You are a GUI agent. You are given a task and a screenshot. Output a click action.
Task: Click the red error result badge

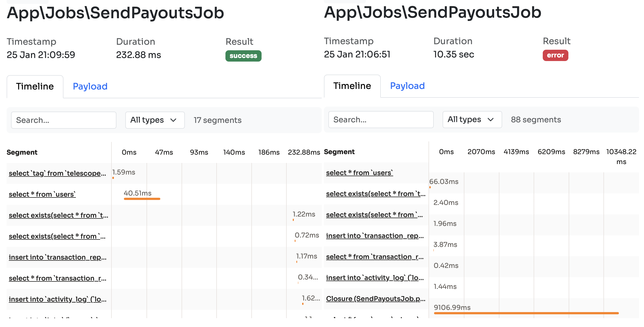coord(555,55)
